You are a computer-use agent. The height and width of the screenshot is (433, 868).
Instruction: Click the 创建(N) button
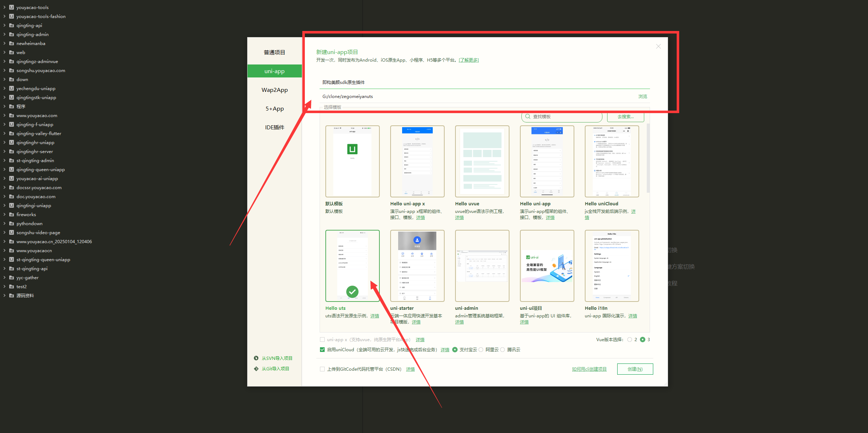coord(635,369)
